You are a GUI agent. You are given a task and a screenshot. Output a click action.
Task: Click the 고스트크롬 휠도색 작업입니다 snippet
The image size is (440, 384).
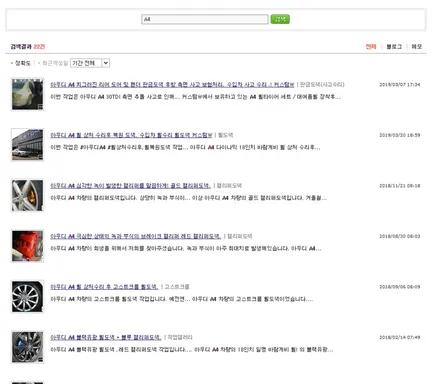(x=182, y=299)
